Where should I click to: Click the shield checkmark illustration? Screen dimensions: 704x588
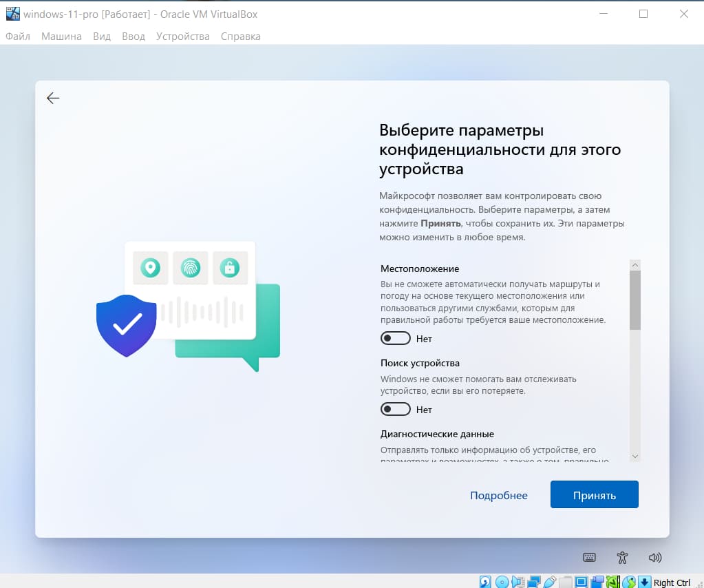[127, 326]
